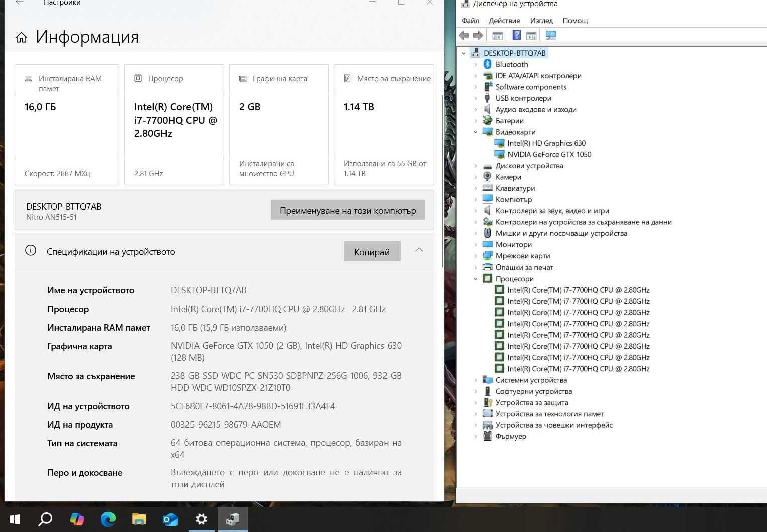This screenshot has width=767, height=532.
Task: Click the Мишки mouse device icon
Action: (487, 233)
